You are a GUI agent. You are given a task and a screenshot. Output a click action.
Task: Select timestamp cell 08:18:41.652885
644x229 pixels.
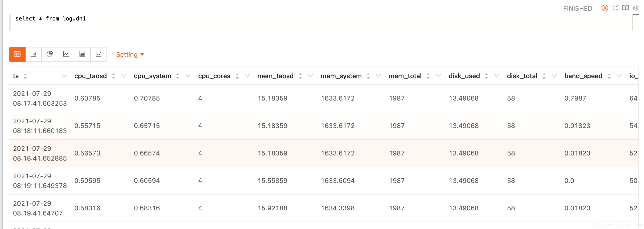(x=40, y=153)
